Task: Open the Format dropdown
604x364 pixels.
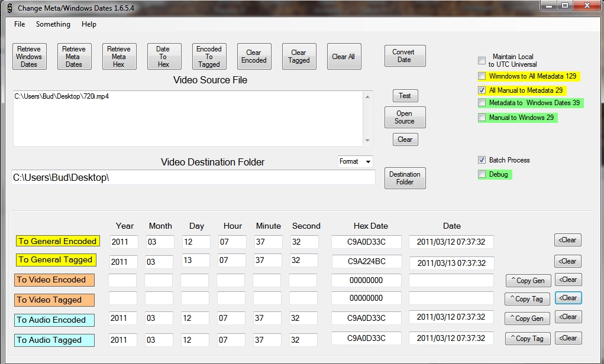Action: pos(355,161)
